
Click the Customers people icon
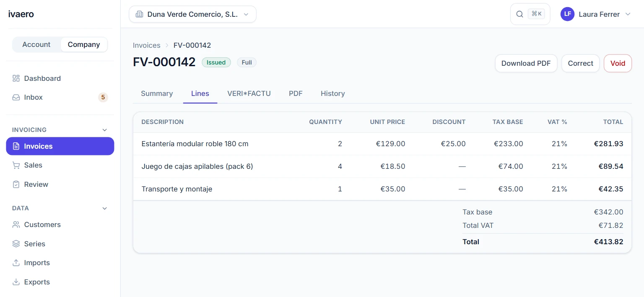16,225
